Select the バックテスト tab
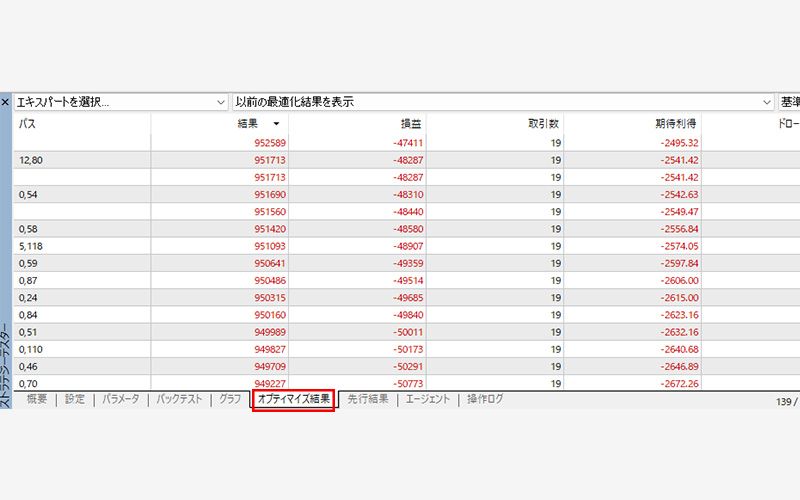Screen dimensions: 800x500 (x=180, y=399)
